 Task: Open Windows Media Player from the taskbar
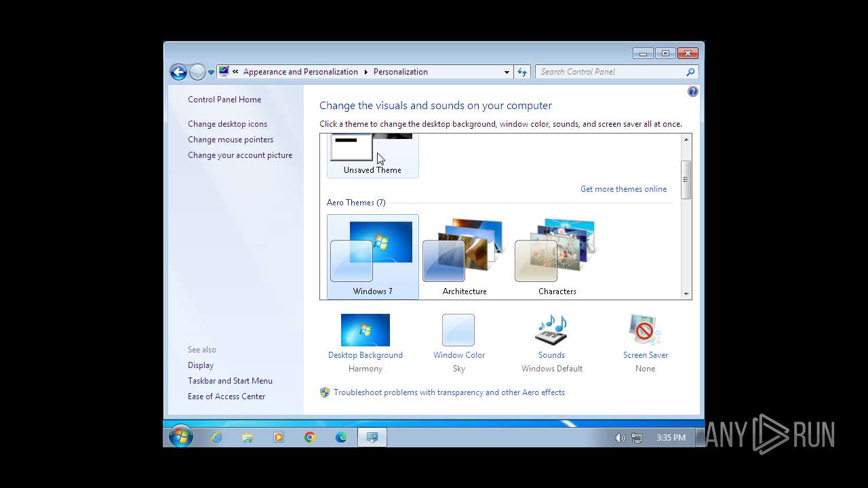(279, 437)
